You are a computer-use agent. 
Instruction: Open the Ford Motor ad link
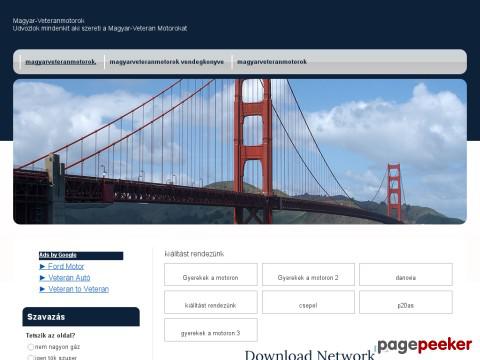(66, 266)
